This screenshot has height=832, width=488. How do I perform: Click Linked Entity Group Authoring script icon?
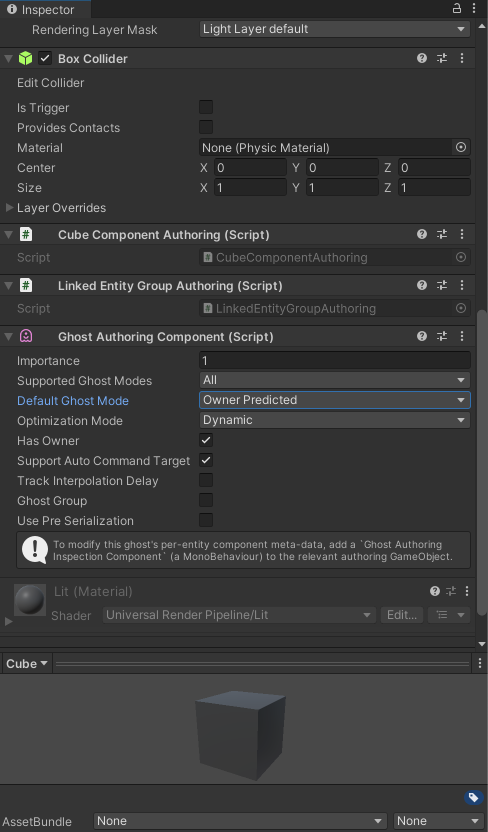(x=25, y=285)
